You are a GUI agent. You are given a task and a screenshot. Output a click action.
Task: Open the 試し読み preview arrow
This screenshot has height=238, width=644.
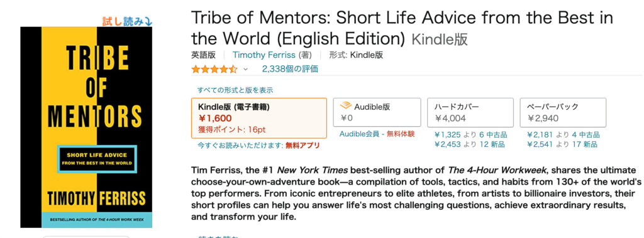(x=128, y=21)
